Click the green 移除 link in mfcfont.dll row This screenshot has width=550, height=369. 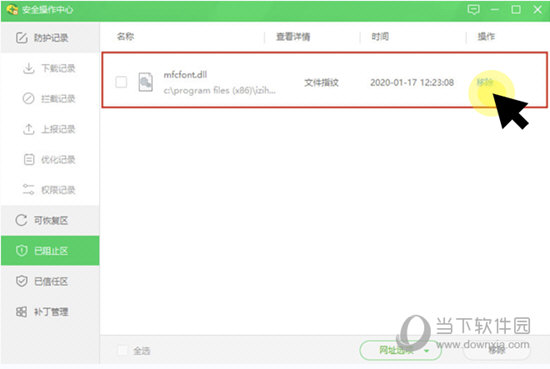[x=485, y=82]
